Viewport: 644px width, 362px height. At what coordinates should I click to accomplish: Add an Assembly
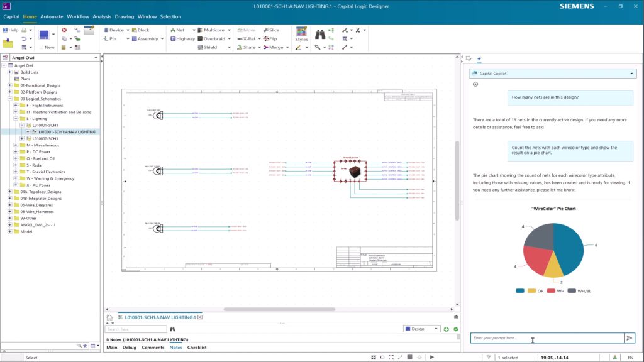[145, 38]
